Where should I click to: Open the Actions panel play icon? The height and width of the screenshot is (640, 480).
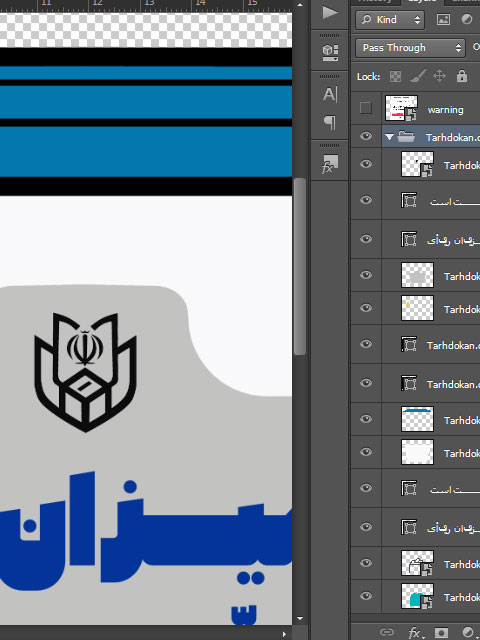[x=330, y=12]
